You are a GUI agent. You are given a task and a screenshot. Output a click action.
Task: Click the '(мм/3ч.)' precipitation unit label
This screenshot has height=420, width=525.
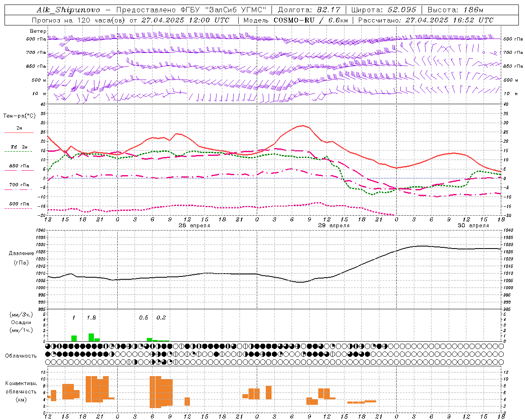[x=21, y=315]
